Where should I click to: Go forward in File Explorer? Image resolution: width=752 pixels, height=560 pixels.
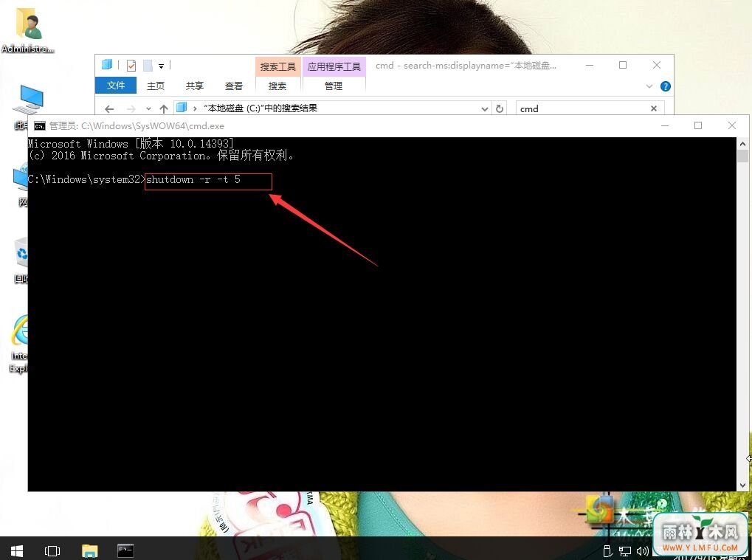(x=131, y=109)
